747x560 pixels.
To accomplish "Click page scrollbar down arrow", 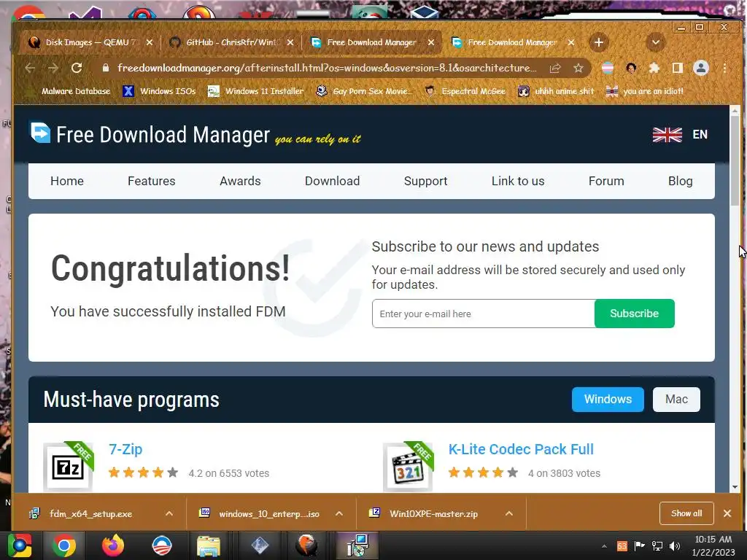I will pos(735,486).
